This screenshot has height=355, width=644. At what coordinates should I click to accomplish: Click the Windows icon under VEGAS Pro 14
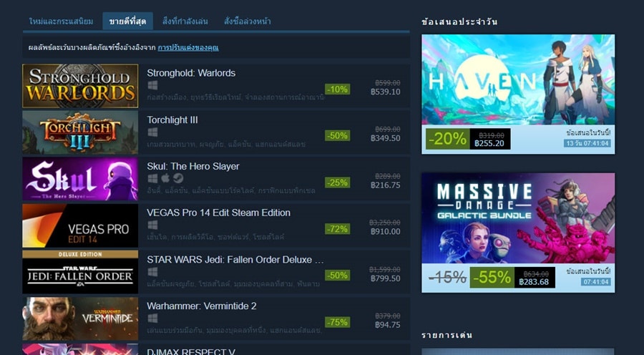click(152, 225)
